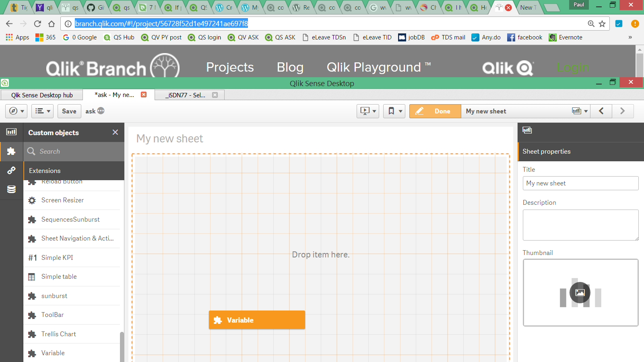Select the sunburst extension item
The width and height of the screenshot is (644, 362).
[72, 296]
